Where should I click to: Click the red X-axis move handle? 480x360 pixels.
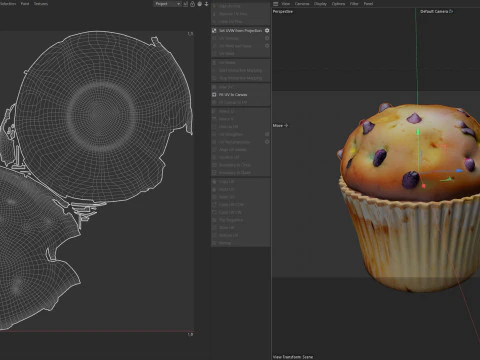click(x=424, y=185)
